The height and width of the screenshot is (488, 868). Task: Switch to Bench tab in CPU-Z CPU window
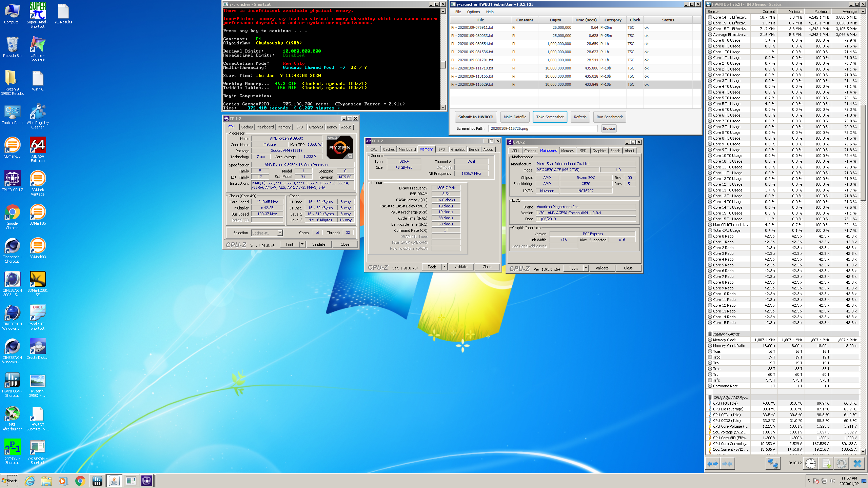click(x=332, y=127)
